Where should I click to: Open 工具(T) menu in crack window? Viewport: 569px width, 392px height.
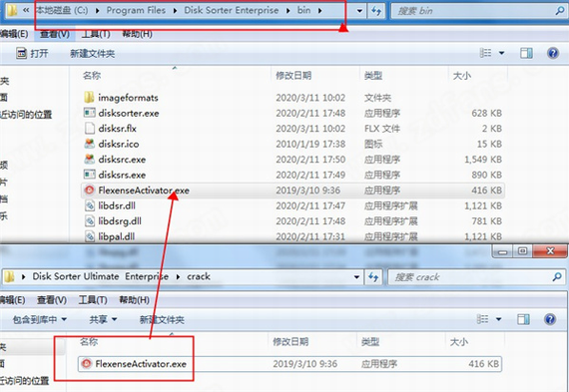(93, 300)
